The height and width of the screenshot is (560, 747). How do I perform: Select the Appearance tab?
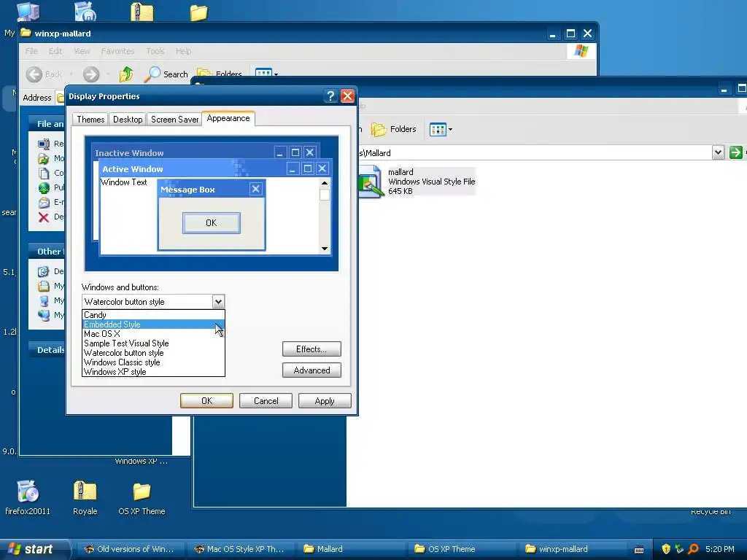click(x=228, y=119)
